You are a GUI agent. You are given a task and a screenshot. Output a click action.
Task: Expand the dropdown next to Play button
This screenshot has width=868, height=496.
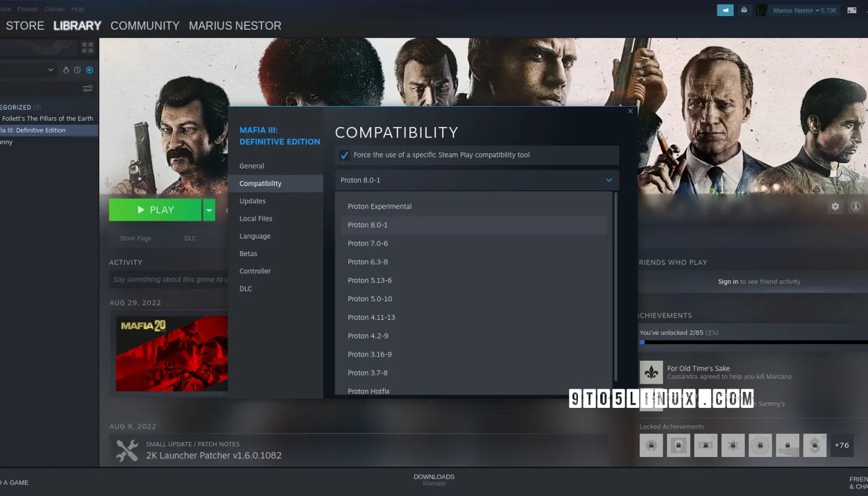point(209,210)
